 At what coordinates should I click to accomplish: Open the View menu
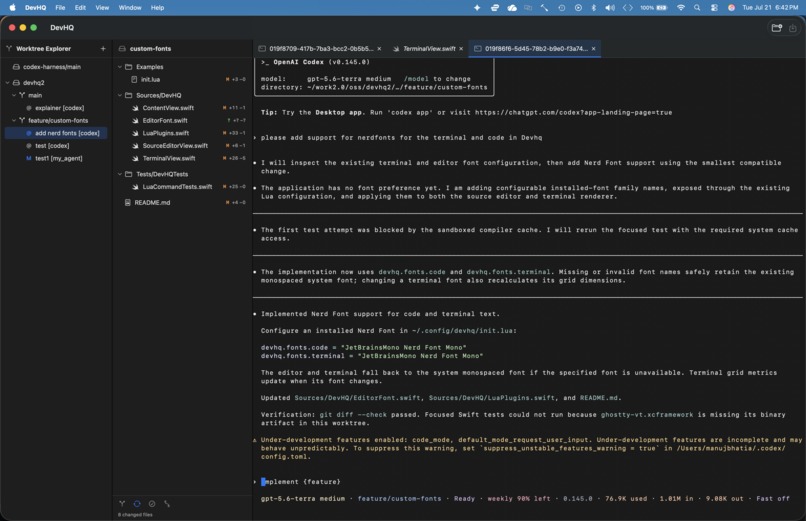[x=102, y=8]
